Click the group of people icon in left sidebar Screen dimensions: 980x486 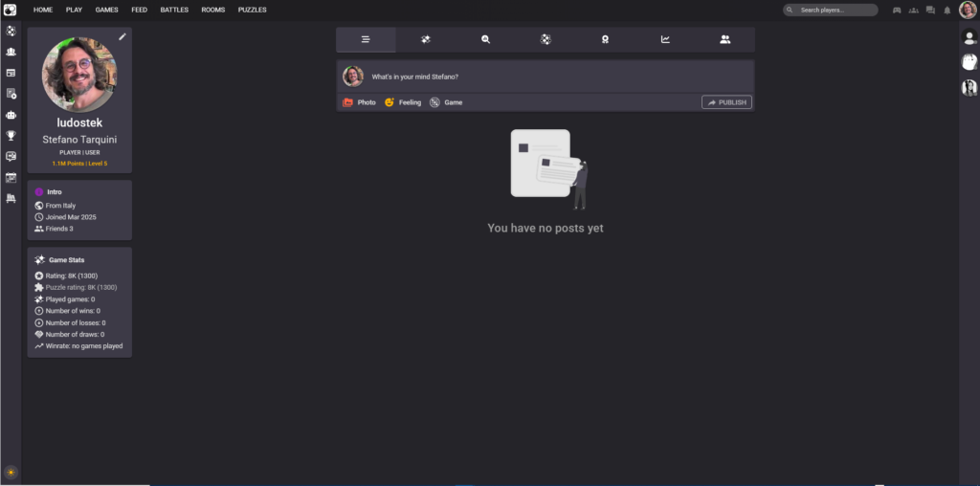11,52
